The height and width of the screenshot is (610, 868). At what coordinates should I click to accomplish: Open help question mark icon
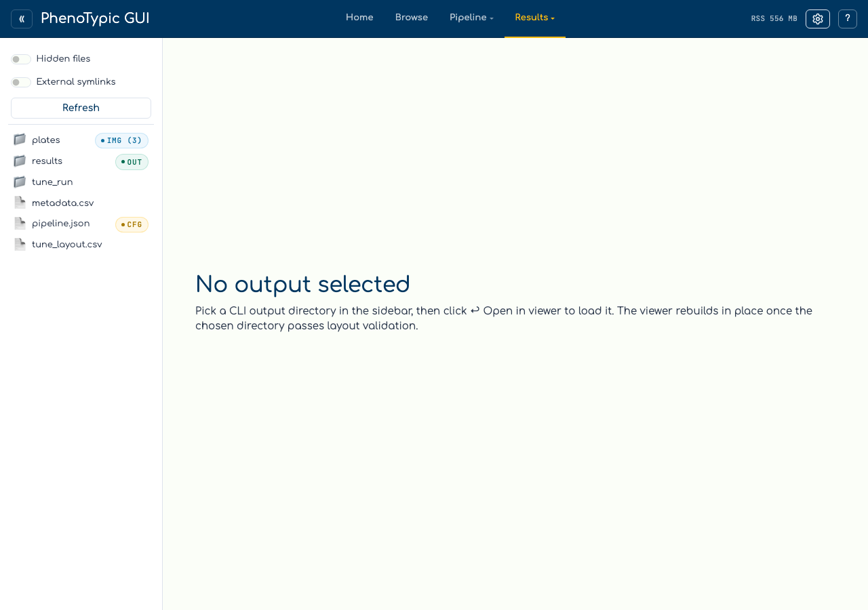848,19
